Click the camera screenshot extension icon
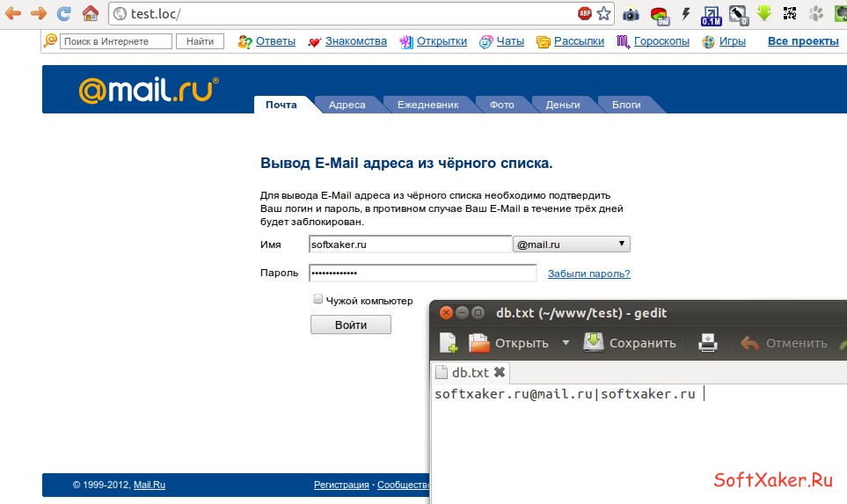The image size is (847, 504). point(631,14)
